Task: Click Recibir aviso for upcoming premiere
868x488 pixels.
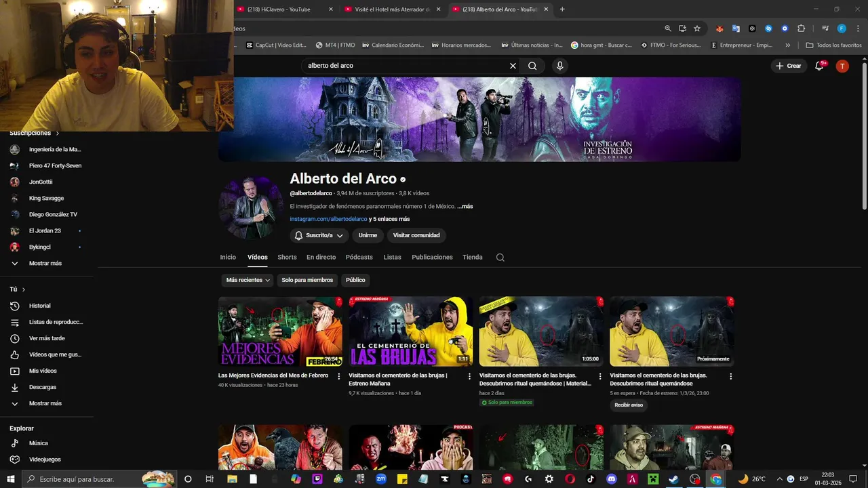Action: [629, 405]
